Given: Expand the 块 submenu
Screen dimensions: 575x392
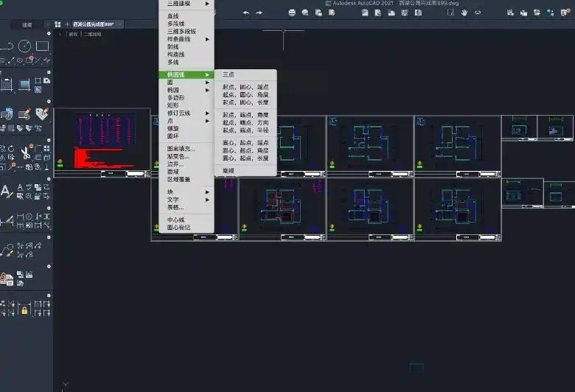Looking at the screenshot, I should [187, 192].
